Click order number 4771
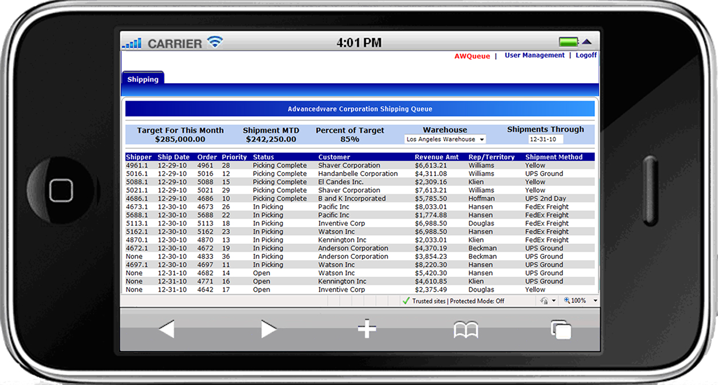Image resolution: width=718 pixels, height=385 pixels. [x=205, y=281]
